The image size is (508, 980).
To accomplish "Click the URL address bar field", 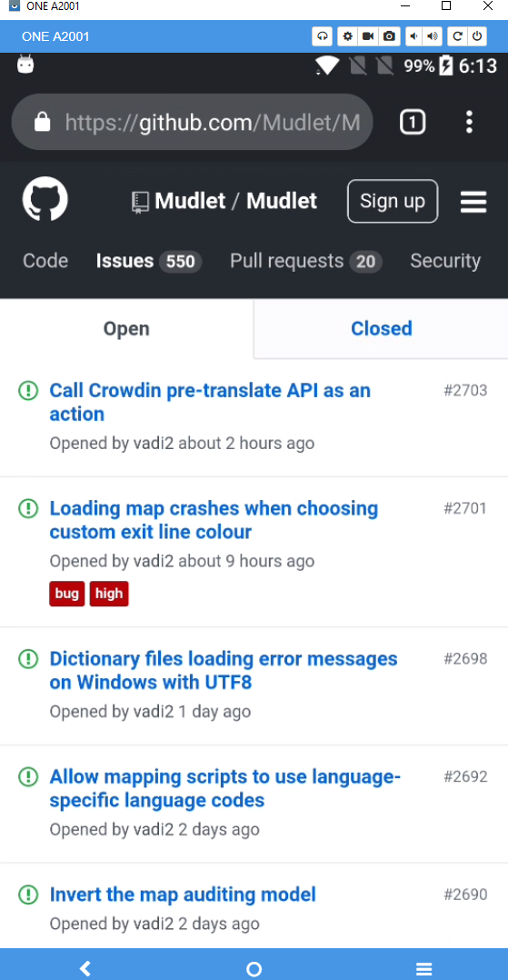I will pos(193,122).
